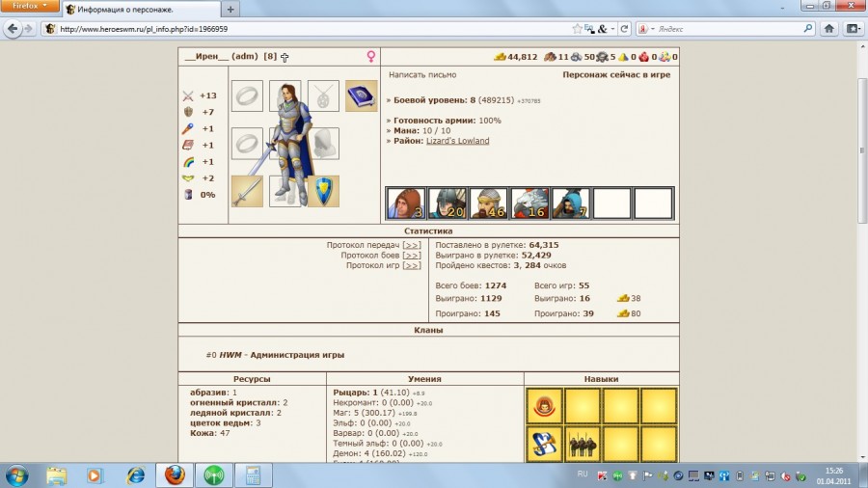868x488 pixels.
Task: Click the Кожа: 47 resource text
Action: 210,433
